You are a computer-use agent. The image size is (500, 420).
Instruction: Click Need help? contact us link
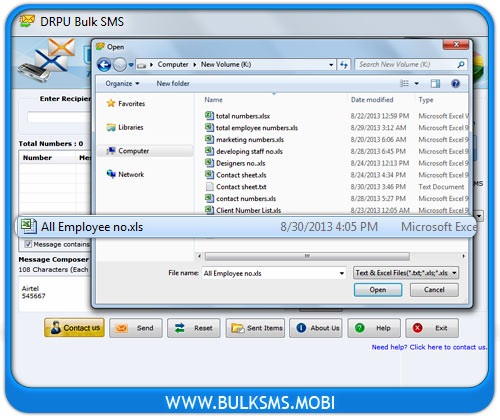429,347
